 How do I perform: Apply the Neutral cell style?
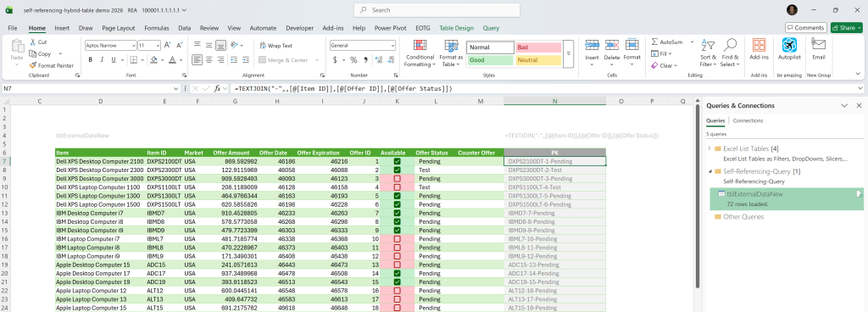coord(538,60)
